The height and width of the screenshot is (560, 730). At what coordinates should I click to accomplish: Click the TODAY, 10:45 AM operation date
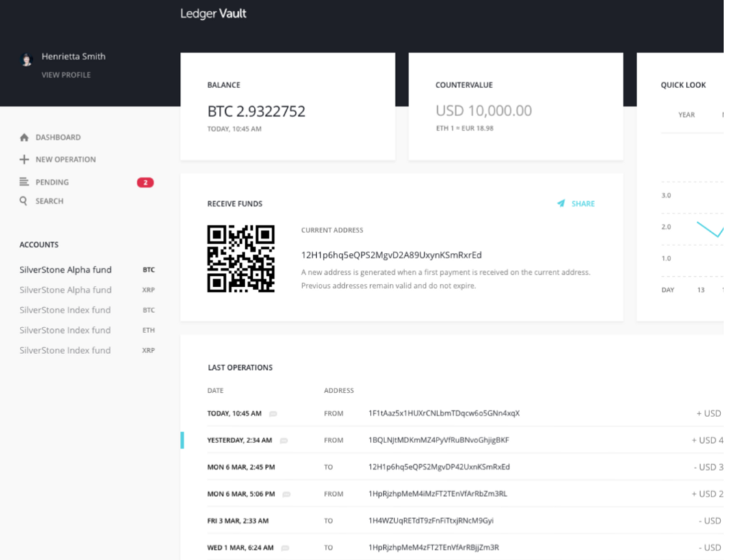(234, 414)
